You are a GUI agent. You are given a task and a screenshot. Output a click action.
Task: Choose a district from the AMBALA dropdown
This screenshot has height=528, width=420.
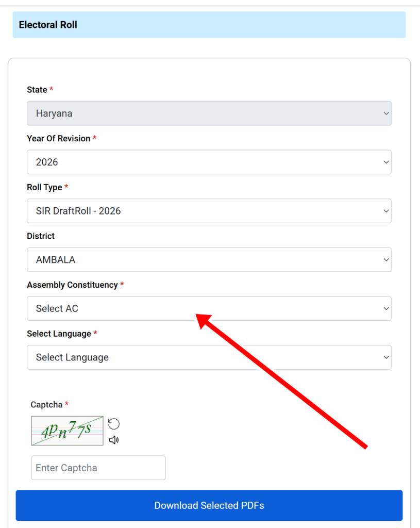pos(209,260)
